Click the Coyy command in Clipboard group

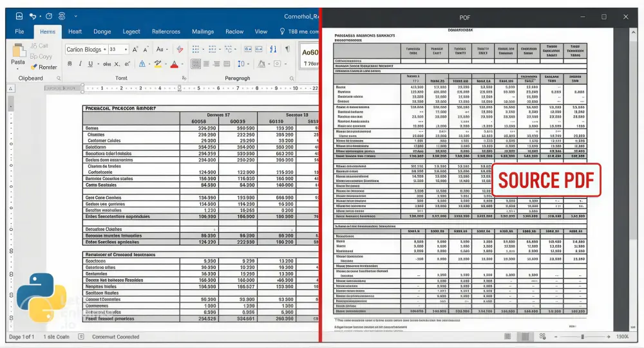41,56
